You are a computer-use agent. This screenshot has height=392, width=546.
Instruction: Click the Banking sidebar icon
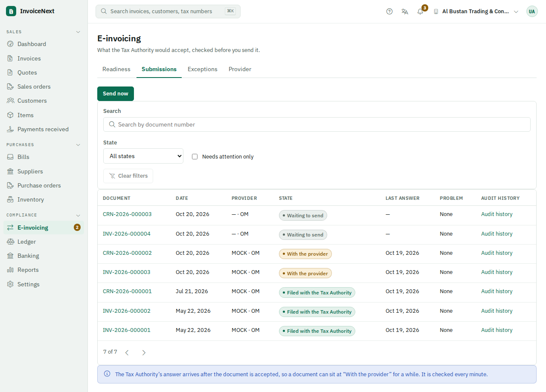pyautogui.click(x=10, y=256)
